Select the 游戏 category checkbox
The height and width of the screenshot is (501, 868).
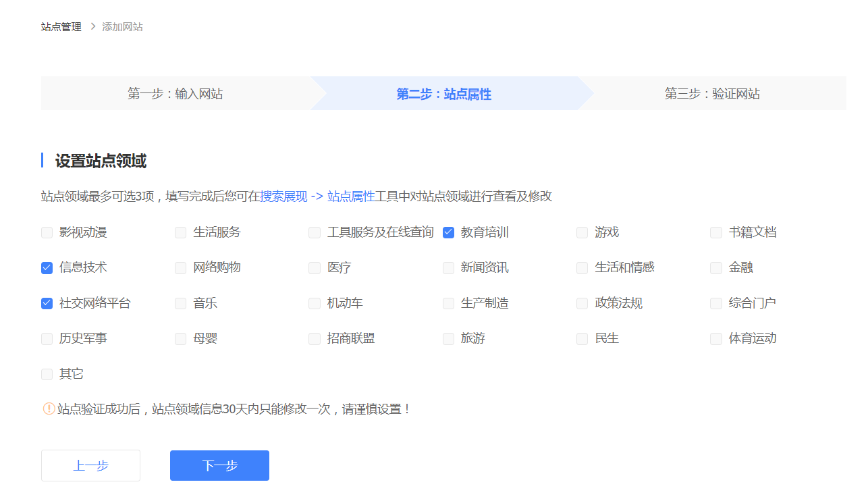point(582,232)
